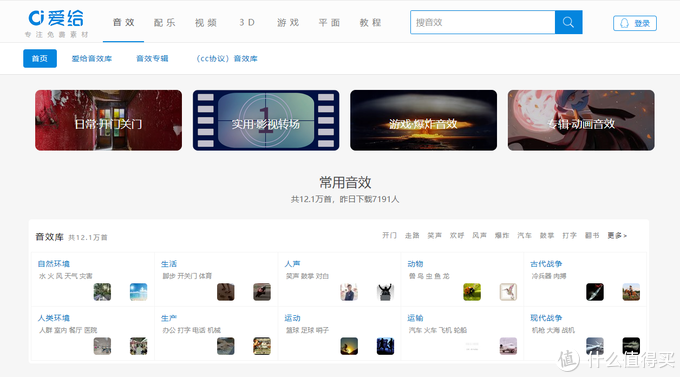Click the ladybug icon under 动物
Image resolution: width=680 pixels, height=377 pixels.
coord(472,292)
